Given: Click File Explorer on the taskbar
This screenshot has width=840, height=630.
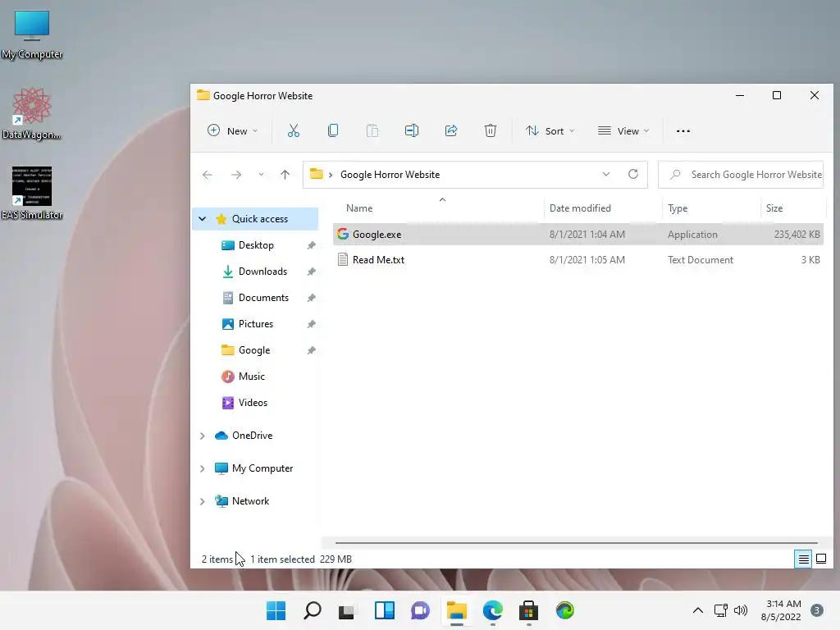Looking at the screenshot, I should [x=457, y=610].
